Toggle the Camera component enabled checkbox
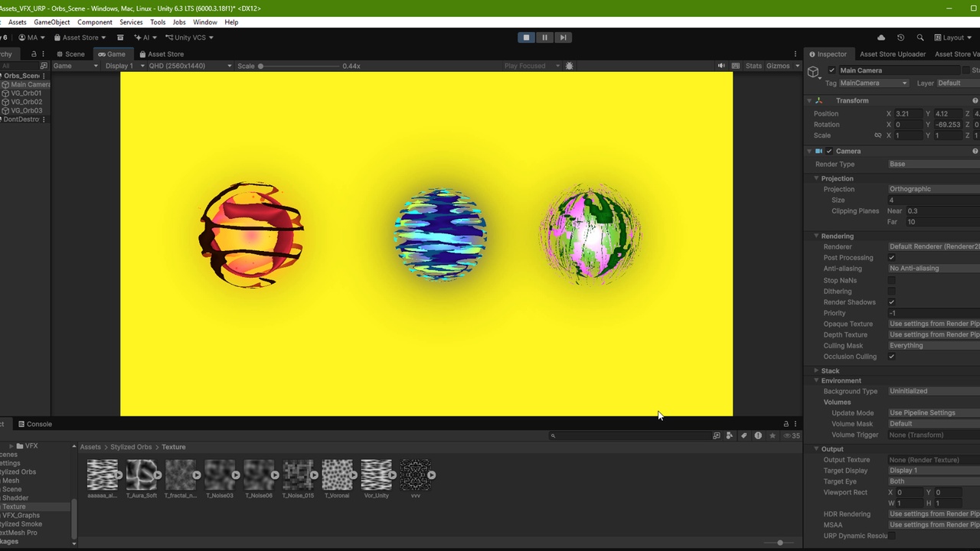Image resolution: width=980 pixels, height=551 pixels. [829, 152]
